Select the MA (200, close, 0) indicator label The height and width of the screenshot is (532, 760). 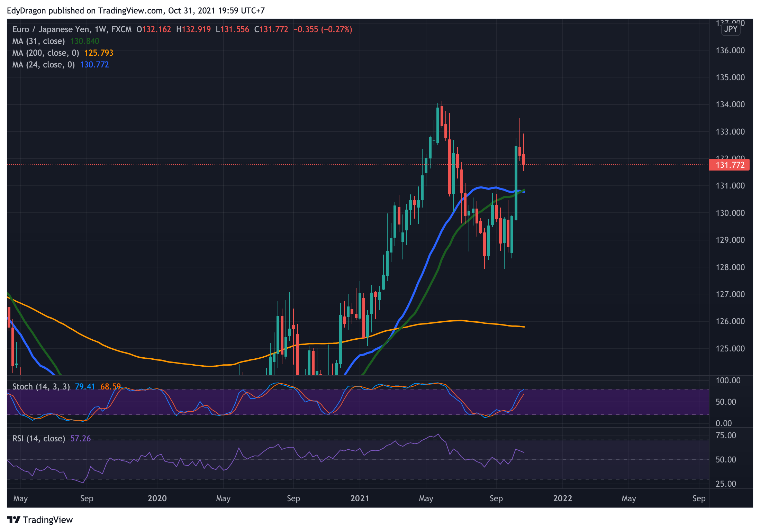[x=46, y=53]
